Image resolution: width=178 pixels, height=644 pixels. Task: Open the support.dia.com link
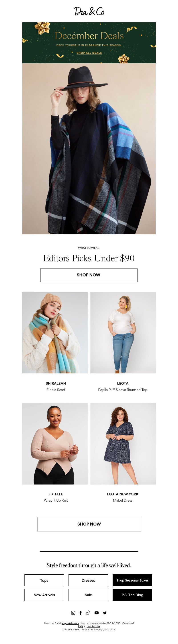click(70, 623)
